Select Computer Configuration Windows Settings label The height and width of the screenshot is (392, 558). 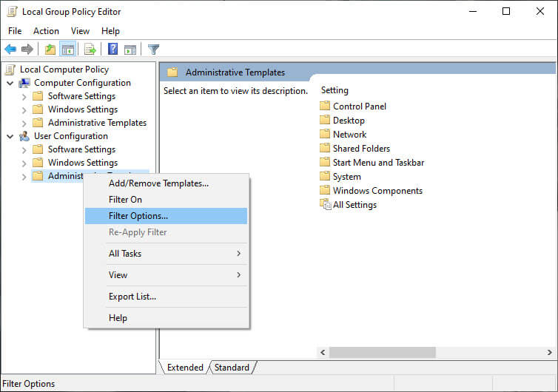[x=83, y=109]
